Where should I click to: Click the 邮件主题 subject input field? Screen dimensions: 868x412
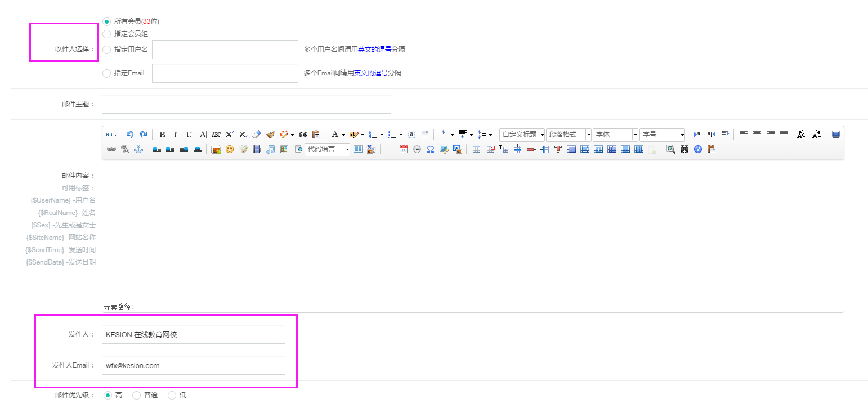246,104
